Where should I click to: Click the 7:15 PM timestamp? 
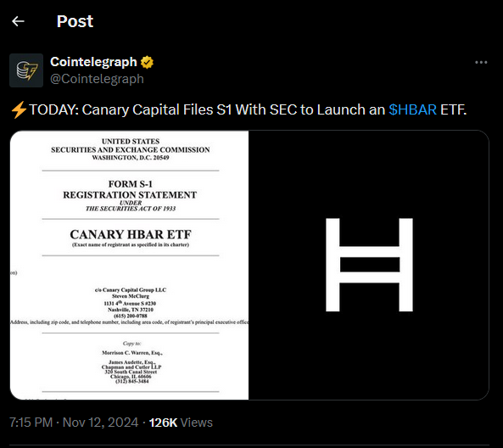(31, 423)
